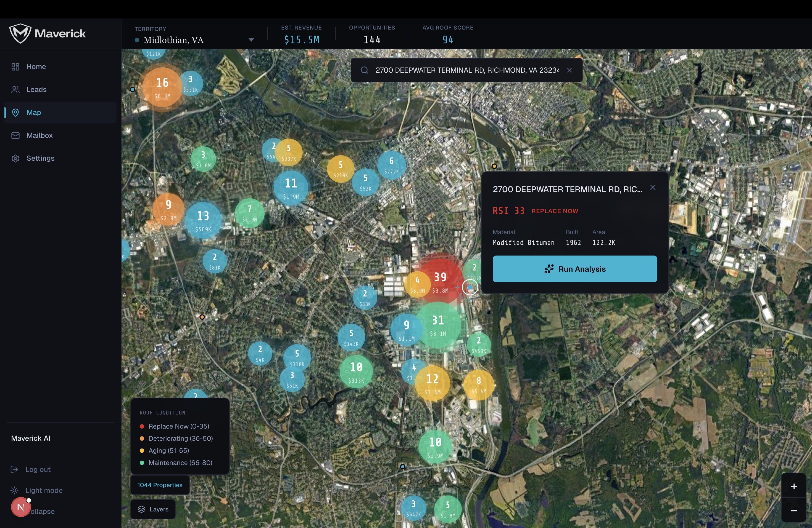Open the Leads page
Screen dimensions: 812x528
(x=60, y=89)
